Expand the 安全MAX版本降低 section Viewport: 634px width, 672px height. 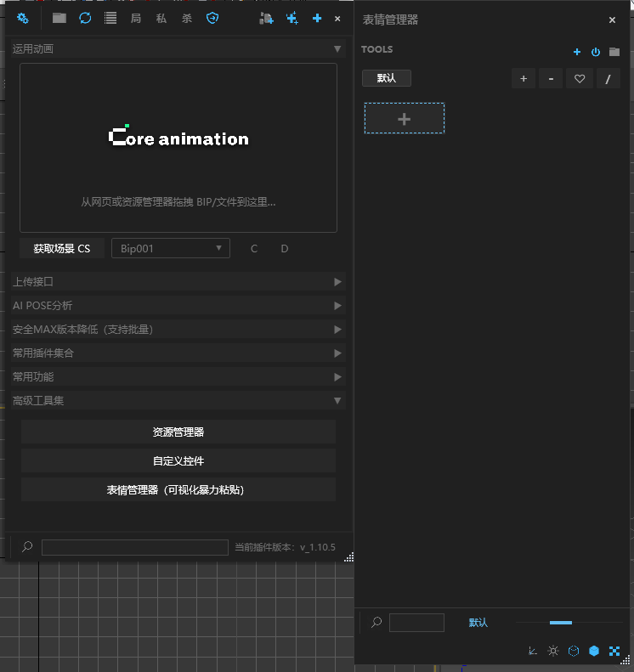(178, 329)
